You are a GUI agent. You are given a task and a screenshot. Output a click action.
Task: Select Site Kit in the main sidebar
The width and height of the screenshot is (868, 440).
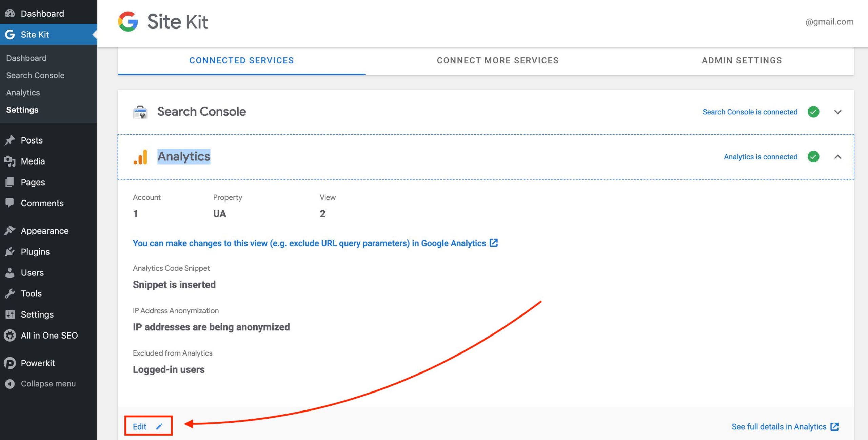[x=48, y=34]
